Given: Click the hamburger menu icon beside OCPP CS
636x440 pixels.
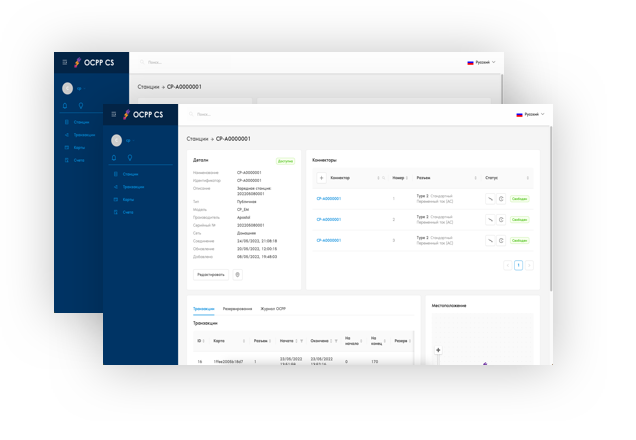Looking at the screenshot, I should [113, 113].
